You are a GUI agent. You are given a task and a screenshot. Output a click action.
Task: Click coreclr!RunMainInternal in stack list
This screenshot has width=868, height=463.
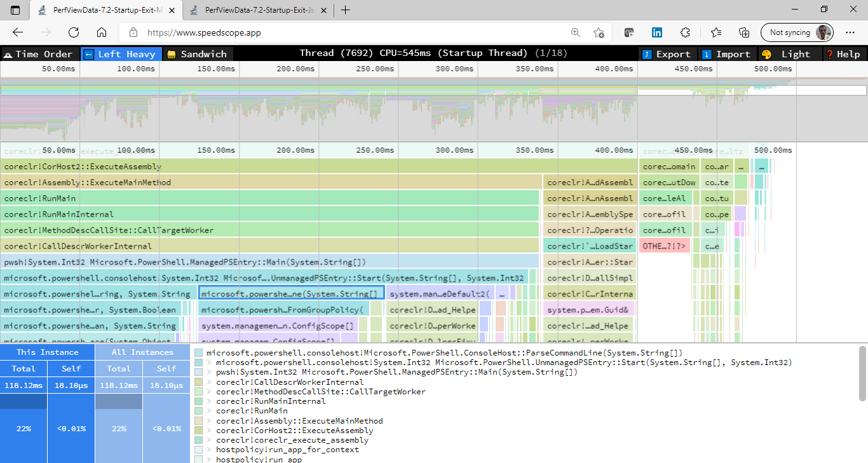[x=271, y=401]
